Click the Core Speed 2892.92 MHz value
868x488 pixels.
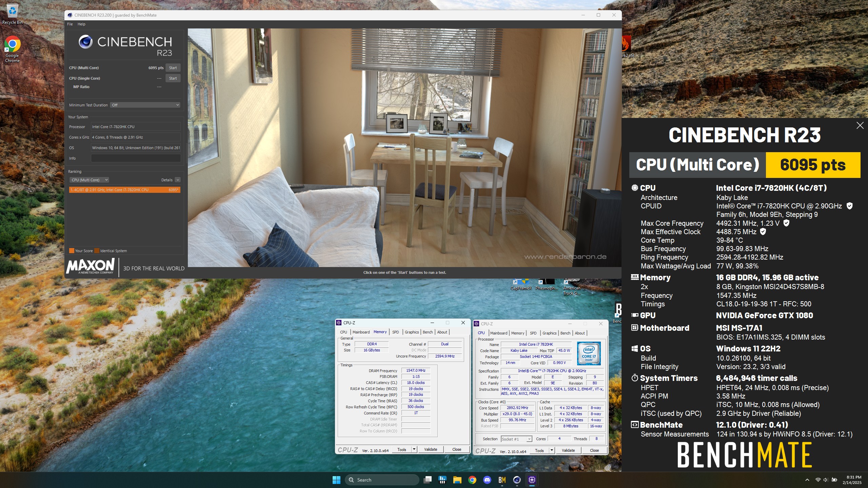coord(517,408)
